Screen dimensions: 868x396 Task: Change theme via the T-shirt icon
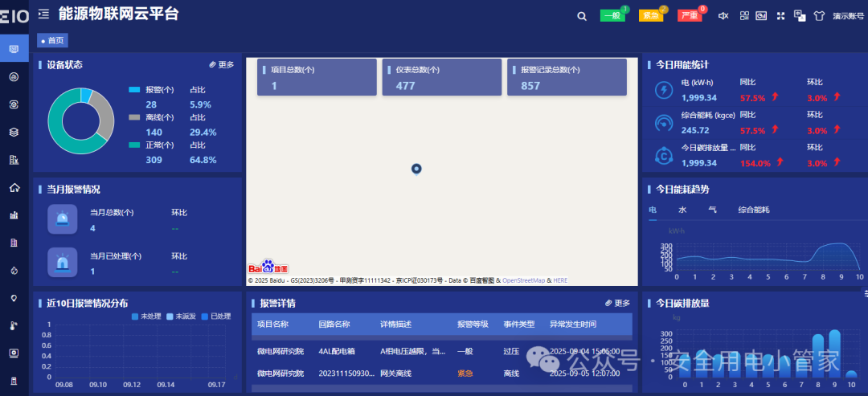(x=819, y=16)
